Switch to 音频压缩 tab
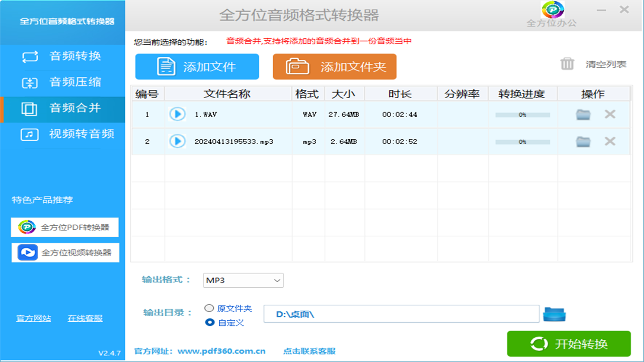Image resolution: width=644 pixels, height=362 pixels. (62, 82)
